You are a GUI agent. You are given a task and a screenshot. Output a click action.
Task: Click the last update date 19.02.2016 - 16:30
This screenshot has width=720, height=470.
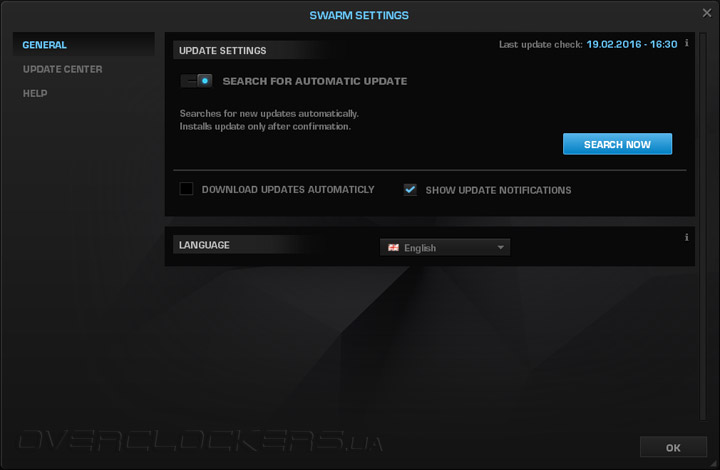(632, 45)
